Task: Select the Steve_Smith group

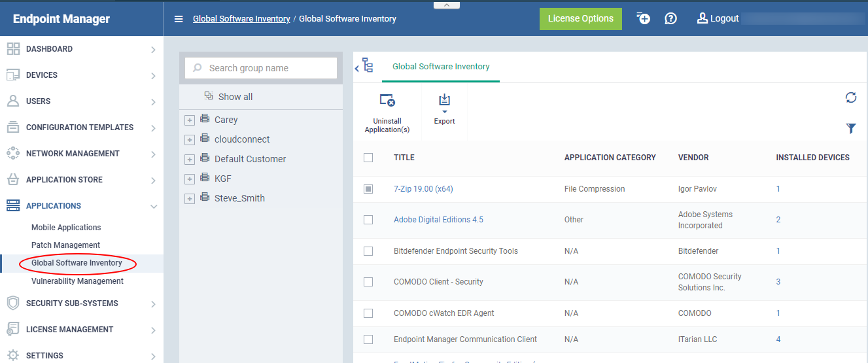Action: (239, 198)
